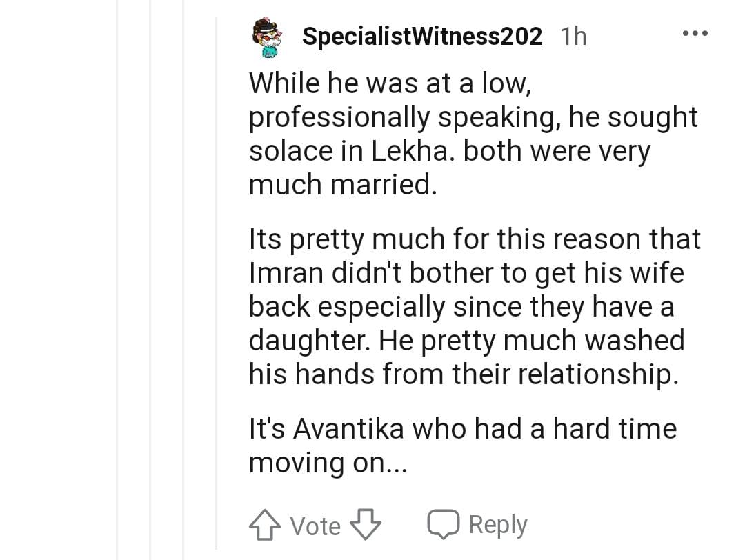Click the Vote count label

[315, 527]
